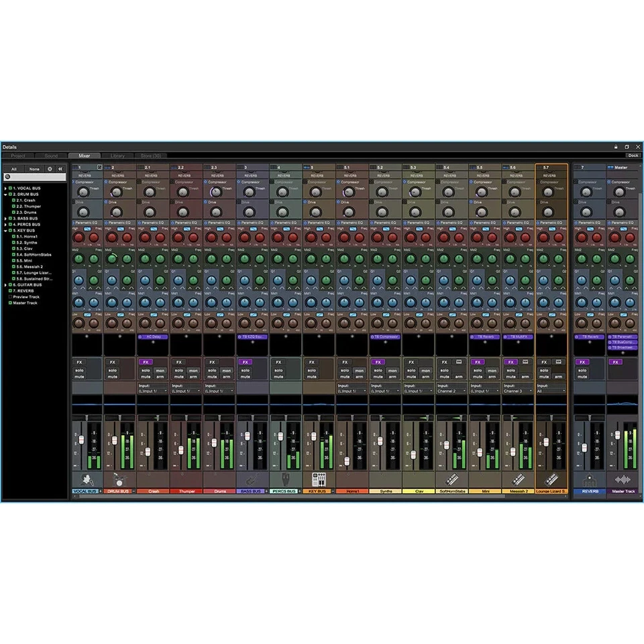Click the All button in the track panel
This screenshot has height=644, width=644.
(x=14, y=168)
